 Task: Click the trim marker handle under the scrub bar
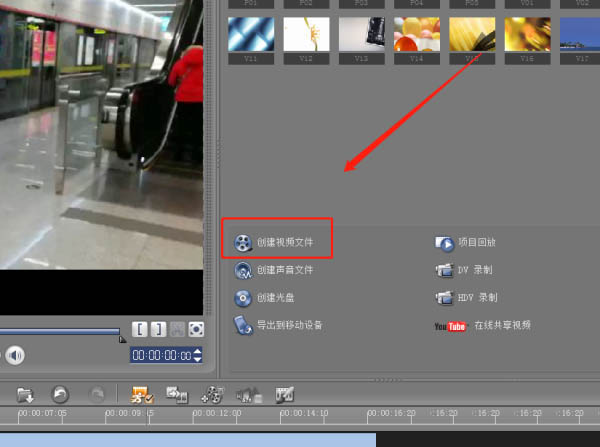tap(122, 339)
